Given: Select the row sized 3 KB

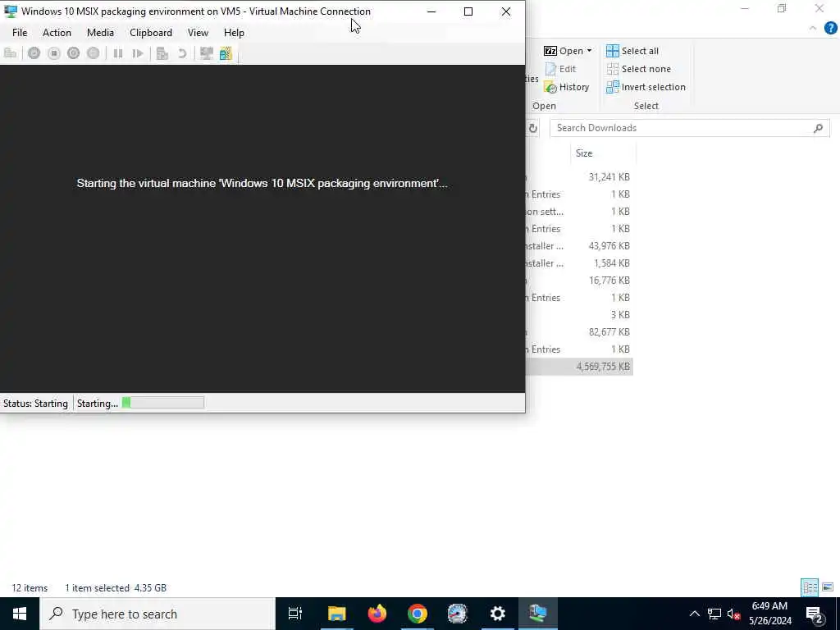Looking at the screenshot, I should (x=578, y=314).
